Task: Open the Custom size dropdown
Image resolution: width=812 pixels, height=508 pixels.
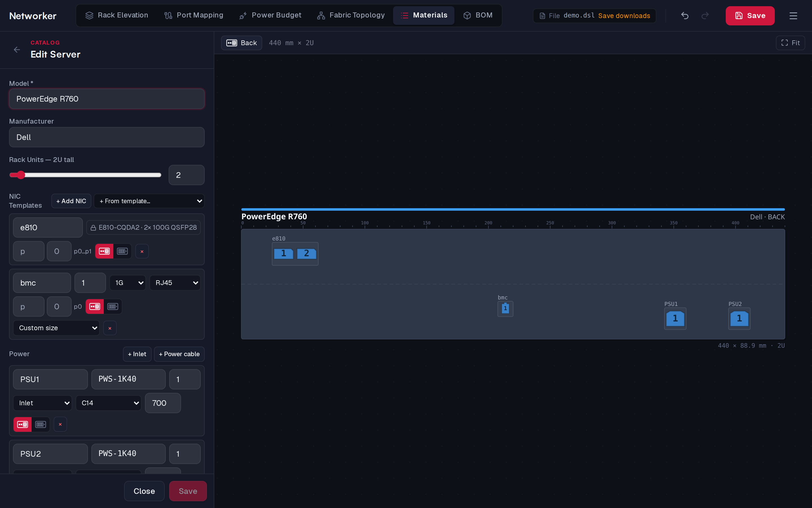Action: coord(56,328)
